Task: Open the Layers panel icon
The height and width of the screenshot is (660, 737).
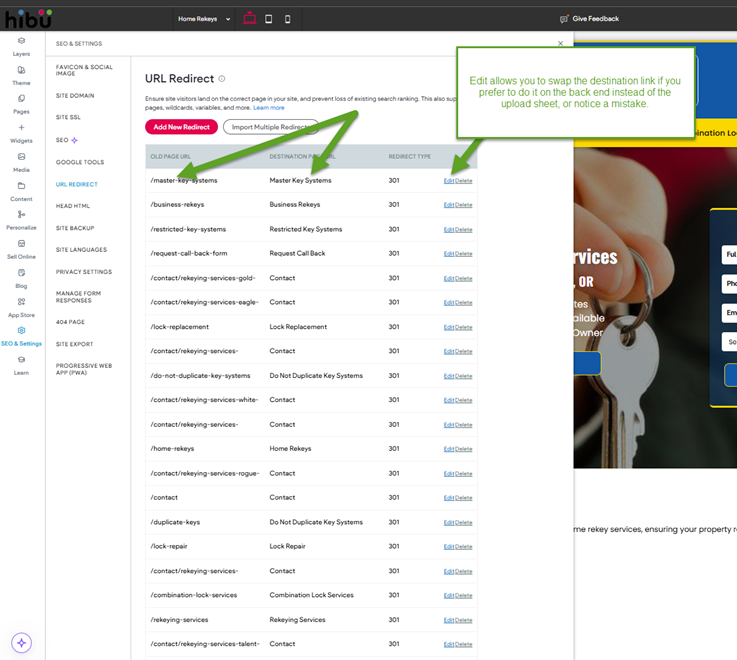Action: [x=21, y=42]
